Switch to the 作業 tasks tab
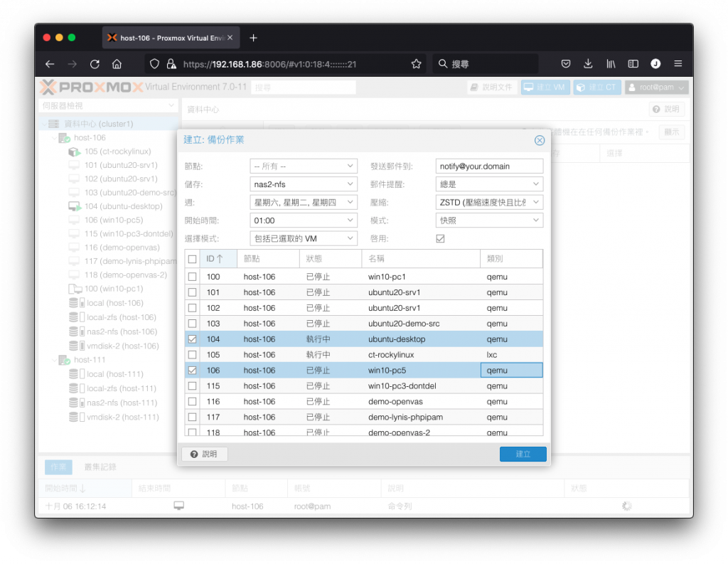Screen dimensions: 728x564 point(58,467)
